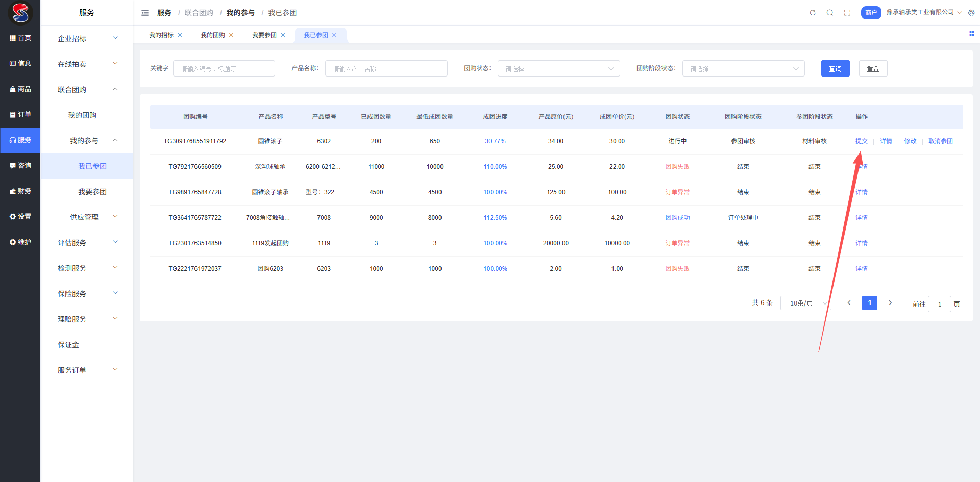The height and width of the screenshot is (482, 980).
Task: Click 取消参团 link in first row
Action: [x=940, y=141]
